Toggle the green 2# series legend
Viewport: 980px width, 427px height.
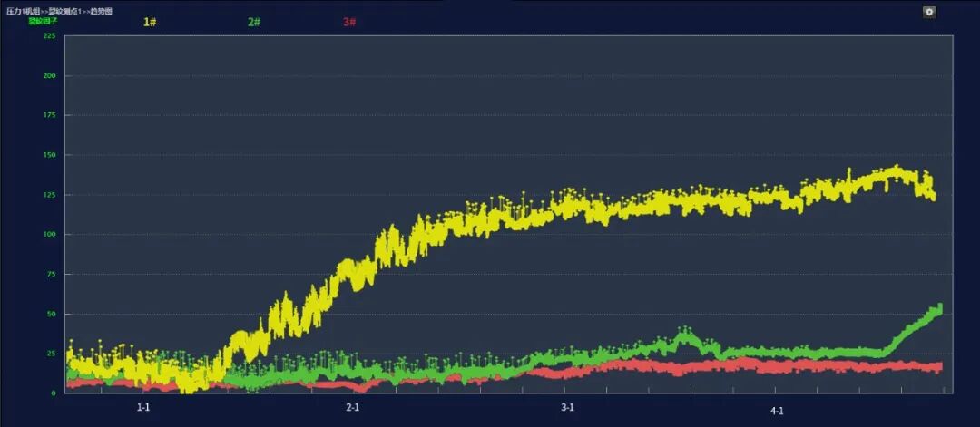pos(254,22)
